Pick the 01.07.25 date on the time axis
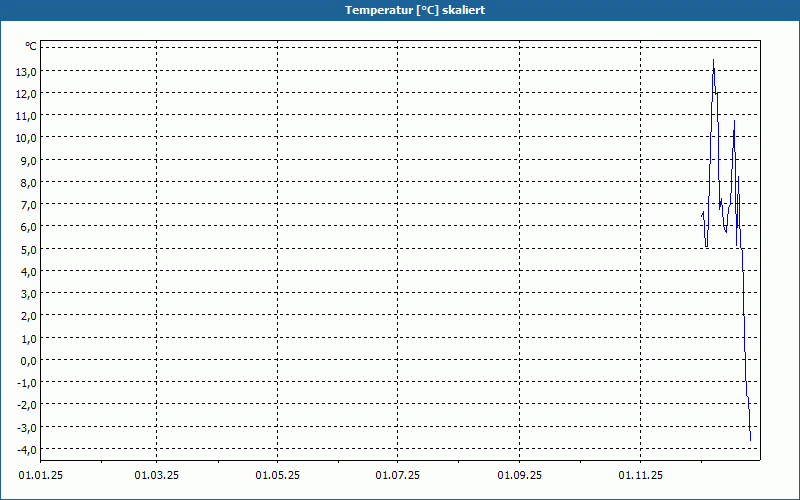This screenshot has width=800, height=500. pyautogui.click(x=398, y=473)
